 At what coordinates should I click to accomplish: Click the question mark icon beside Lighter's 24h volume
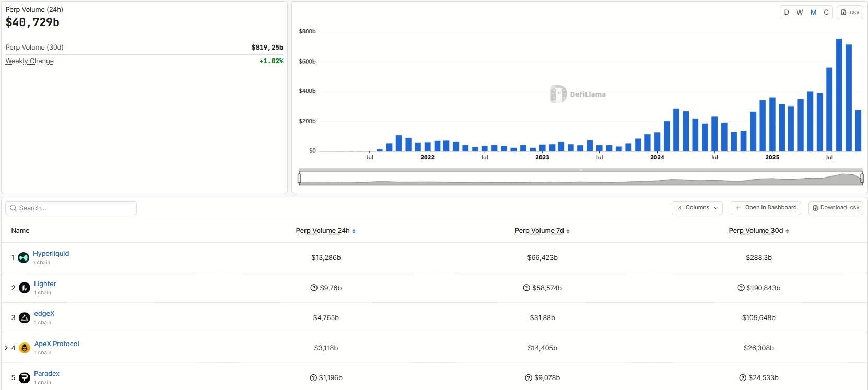click(x=314, y=288)
